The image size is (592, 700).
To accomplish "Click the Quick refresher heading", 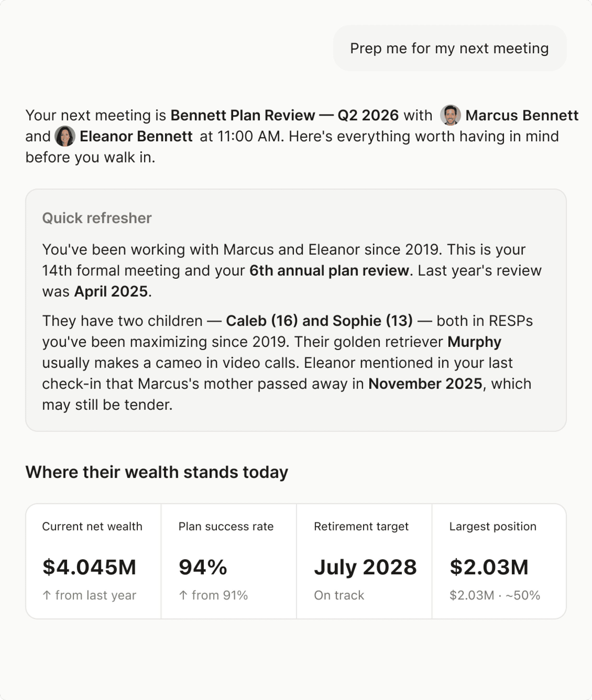I will pyautogui.click(x=97, y=218).
